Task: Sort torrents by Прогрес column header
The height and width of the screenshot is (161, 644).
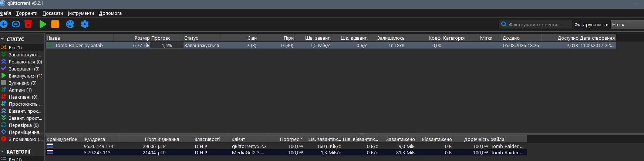Action: click(x=166, y=38)
